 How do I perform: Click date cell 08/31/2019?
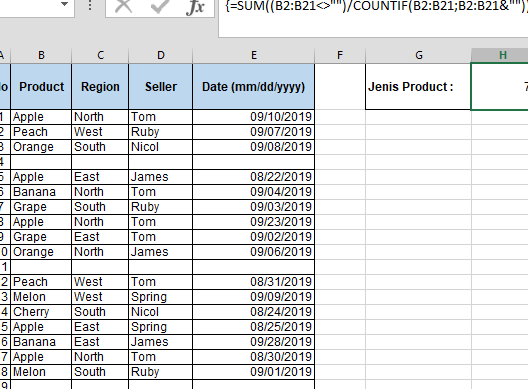click(x=254, y=282)
